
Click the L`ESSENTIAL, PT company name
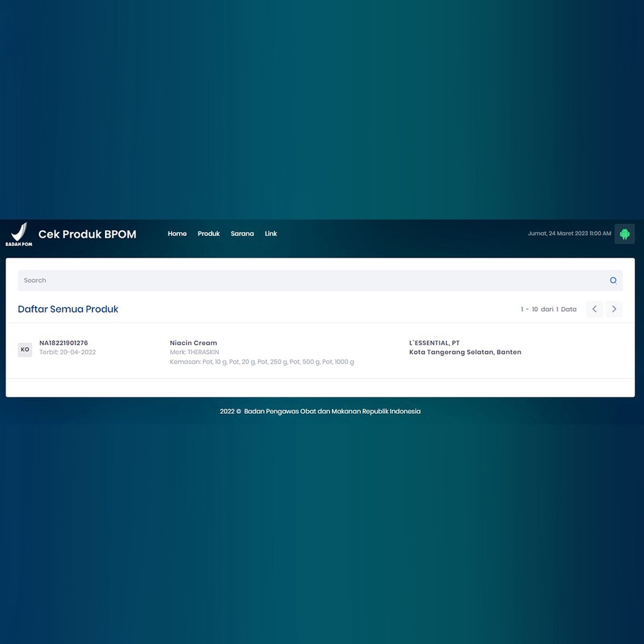click(434, 343)
